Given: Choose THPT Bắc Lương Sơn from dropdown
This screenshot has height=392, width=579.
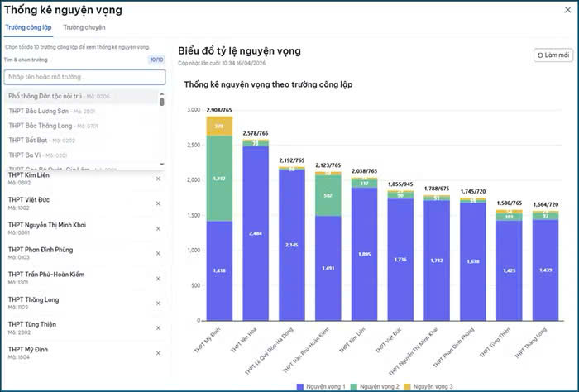Looking at the screenshot, I should click(x=51, y=111).
